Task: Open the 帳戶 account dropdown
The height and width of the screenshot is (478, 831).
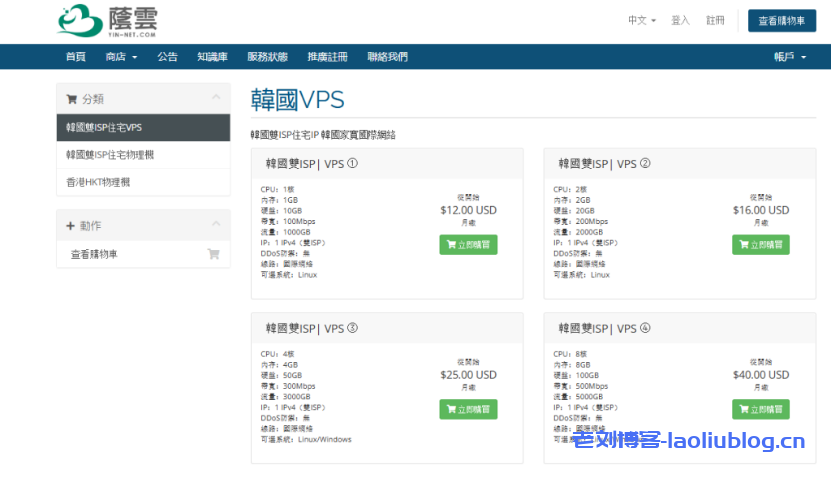Action: 789,57
